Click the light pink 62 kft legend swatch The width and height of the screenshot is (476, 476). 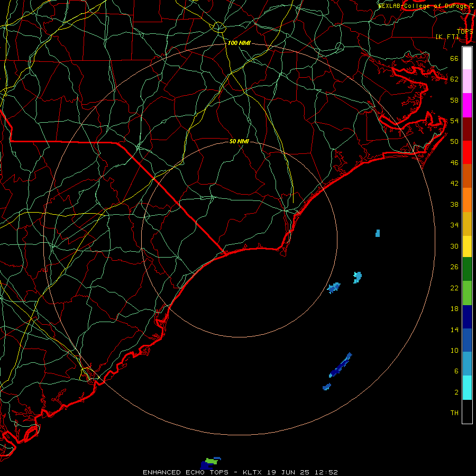pyautogui.click(x=467, y=81)
